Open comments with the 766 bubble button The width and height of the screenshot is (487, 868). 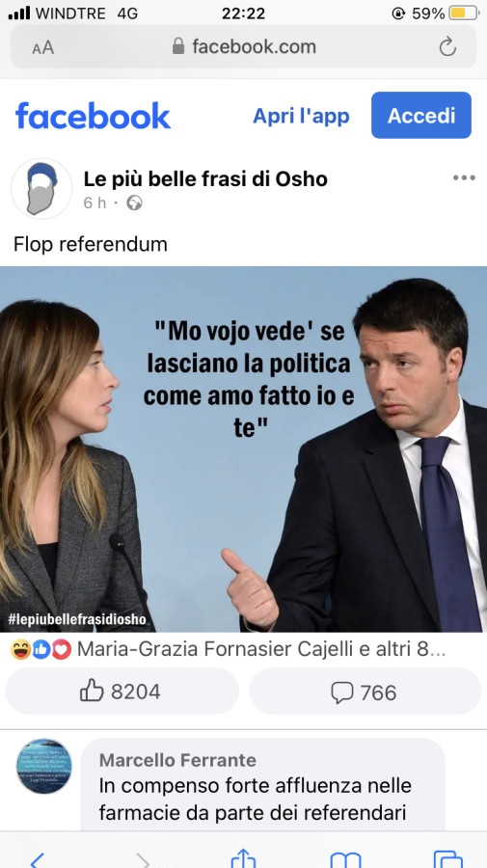click(x=365, y=692)
